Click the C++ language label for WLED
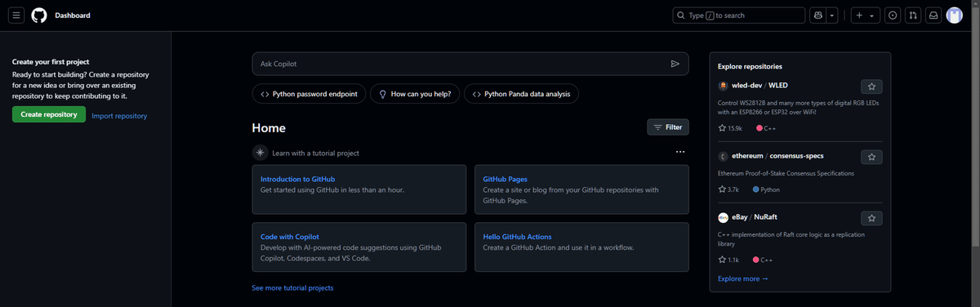 pyautogui.click(x=767, y=128)
